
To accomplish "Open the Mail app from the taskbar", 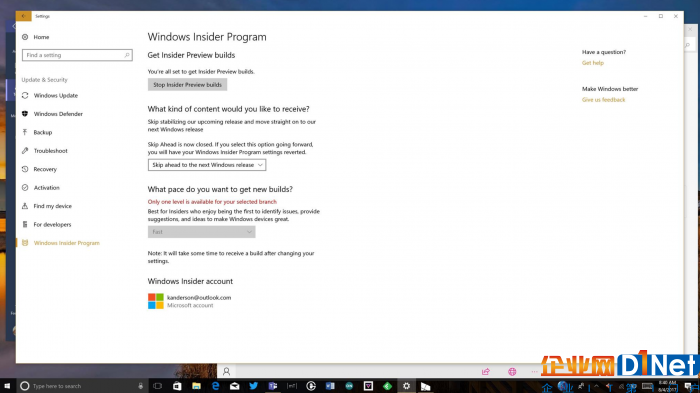I will click(235, 386).
